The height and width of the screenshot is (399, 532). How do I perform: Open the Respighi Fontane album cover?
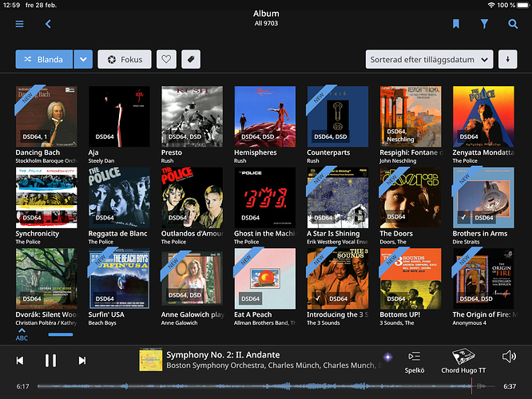pyautogui.click(x=411, y=117)
